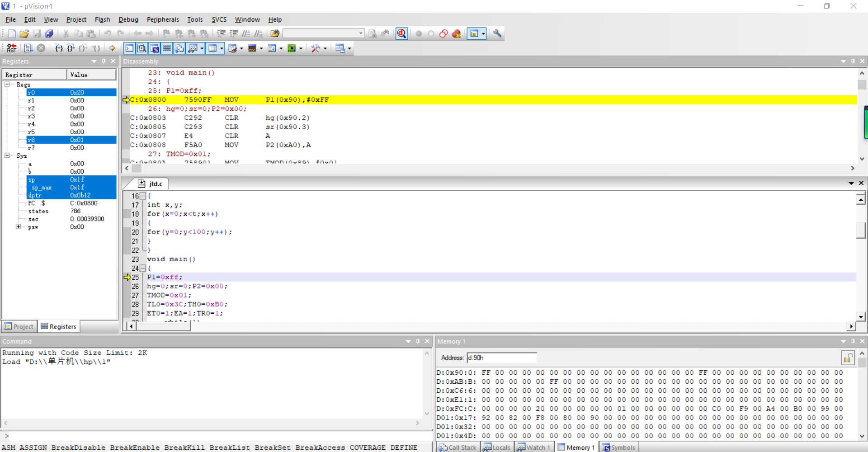Toggle the Command Window visibility button
868x452 pixels.
(129, 48)
